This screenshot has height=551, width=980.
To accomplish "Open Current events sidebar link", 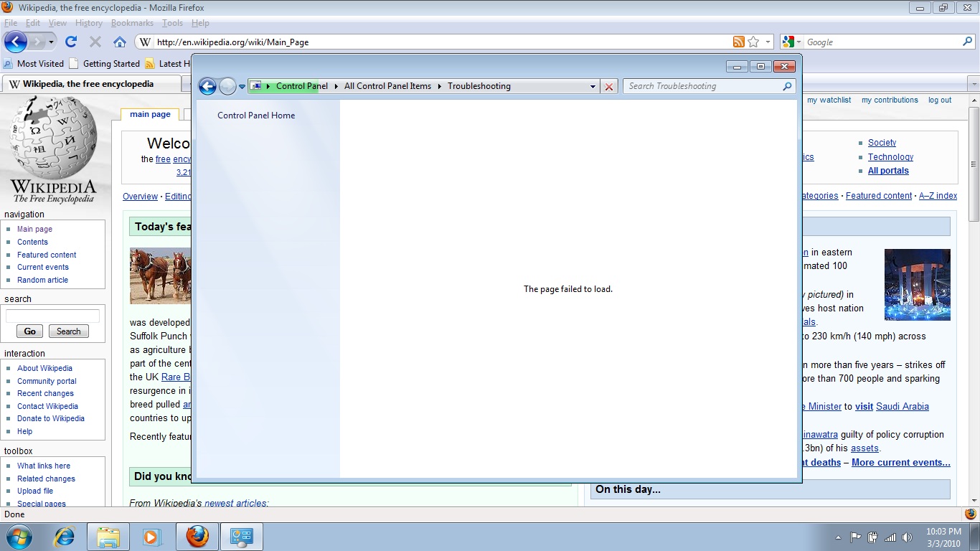I will click(43, 268).
